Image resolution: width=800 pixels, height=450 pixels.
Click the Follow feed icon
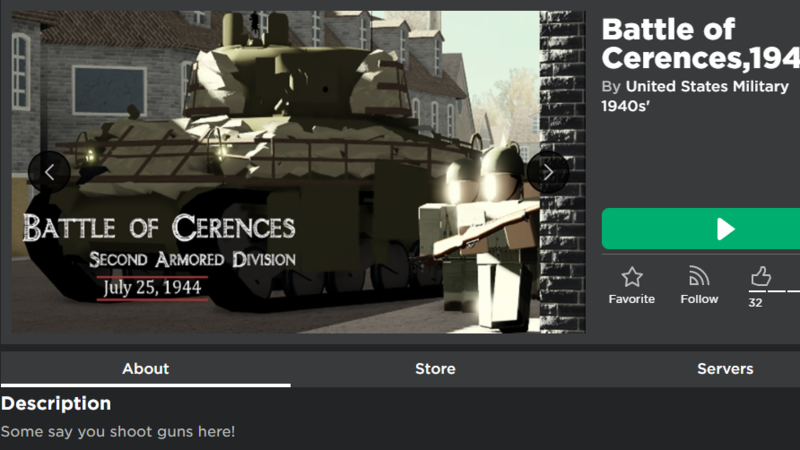click(x=699, y=276)
